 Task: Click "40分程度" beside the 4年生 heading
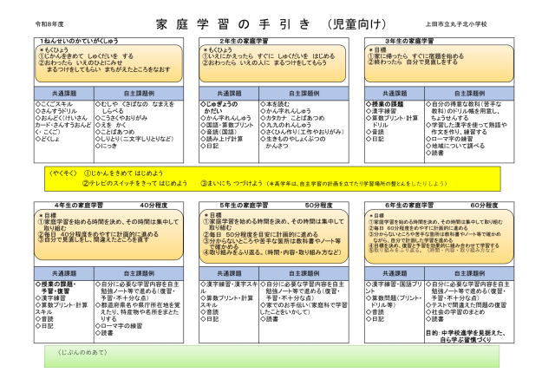[x=153, y=206]
